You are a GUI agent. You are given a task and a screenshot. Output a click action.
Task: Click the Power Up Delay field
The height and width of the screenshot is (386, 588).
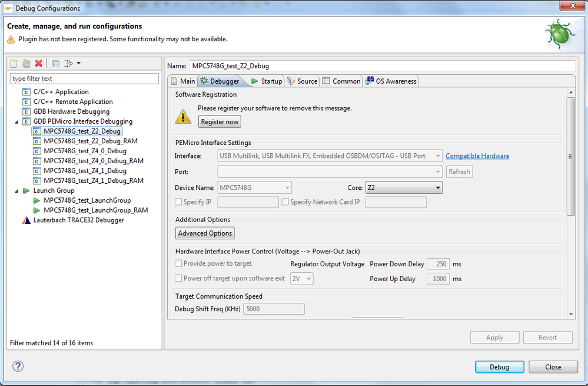[438, 279]
